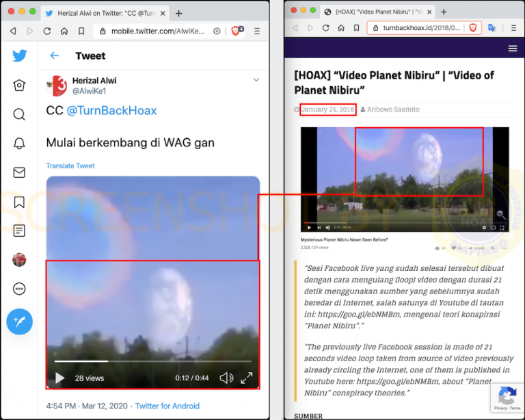Open Brave Shields in the turnbackhoax window
525x420 pixels.
click(x=473, y=28)
